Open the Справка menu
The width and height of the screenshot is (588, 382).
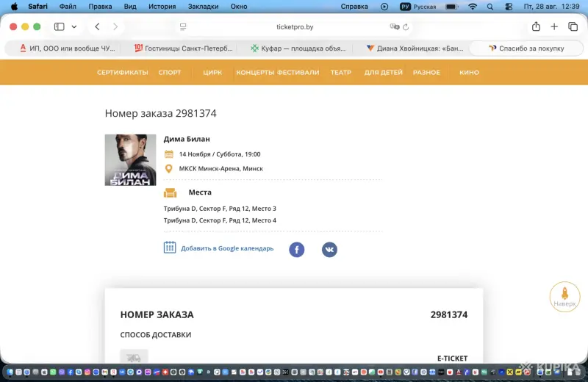click(x=354, y=7)
